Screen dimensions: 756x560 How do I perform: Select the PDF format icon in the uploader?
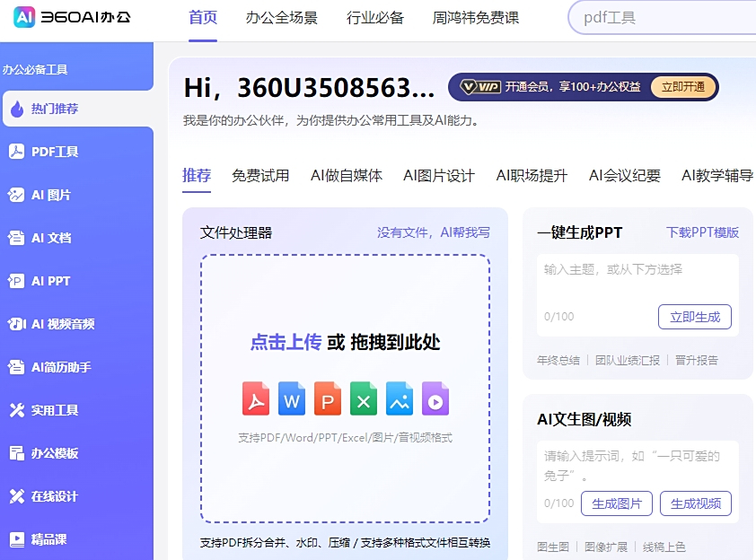[x=256, y=398]
